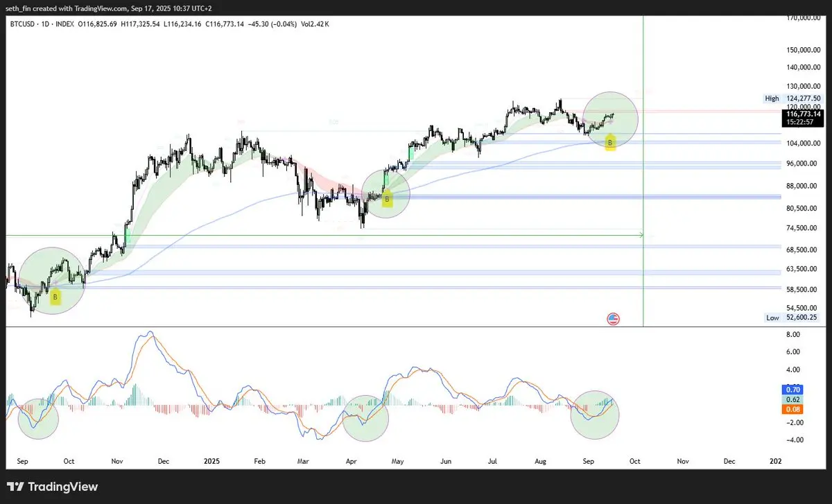Click the Aug label on the time axis

coord(542,460)
